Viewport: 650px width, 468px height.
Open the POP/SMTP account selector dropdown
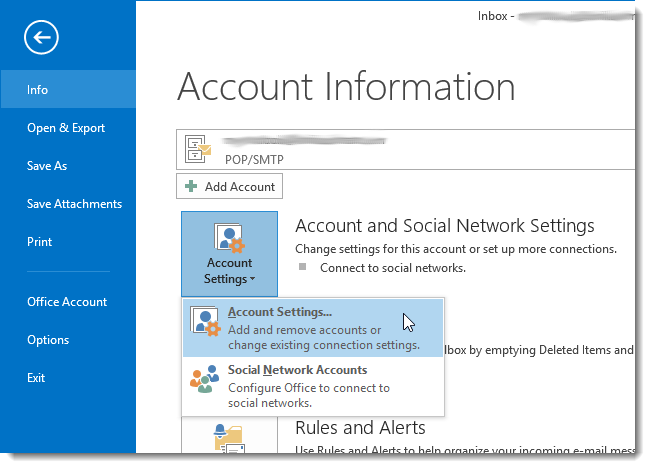[x=405, y=149]
